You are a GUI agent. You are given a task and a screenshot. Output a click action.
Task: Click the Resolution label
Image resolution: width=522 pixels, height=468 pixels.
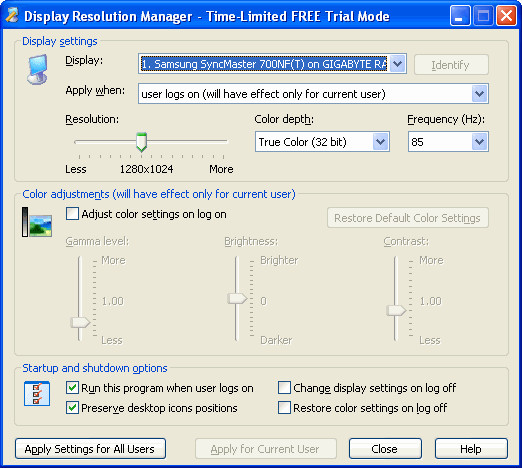[92, 119]
